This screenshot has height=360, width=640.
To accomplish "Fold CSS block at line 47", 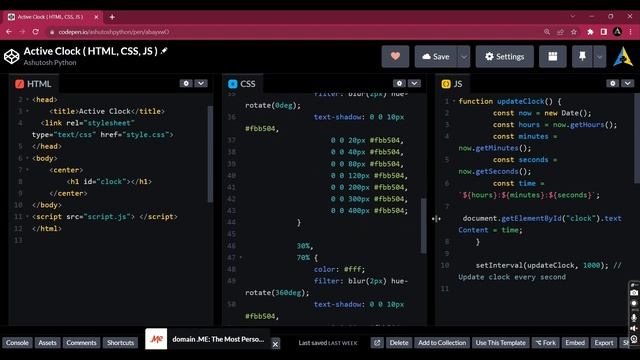I will [241, 258].
